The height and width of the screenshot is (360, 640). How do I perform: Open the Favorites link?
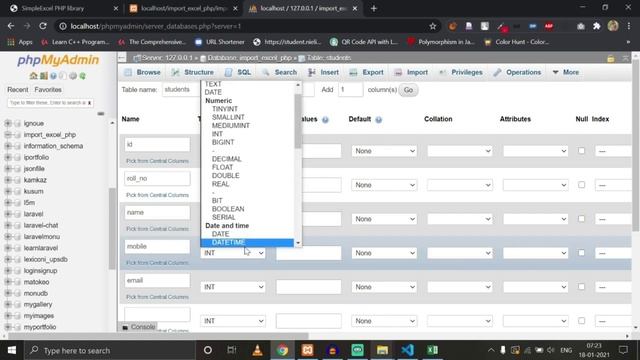coord(48,89)
